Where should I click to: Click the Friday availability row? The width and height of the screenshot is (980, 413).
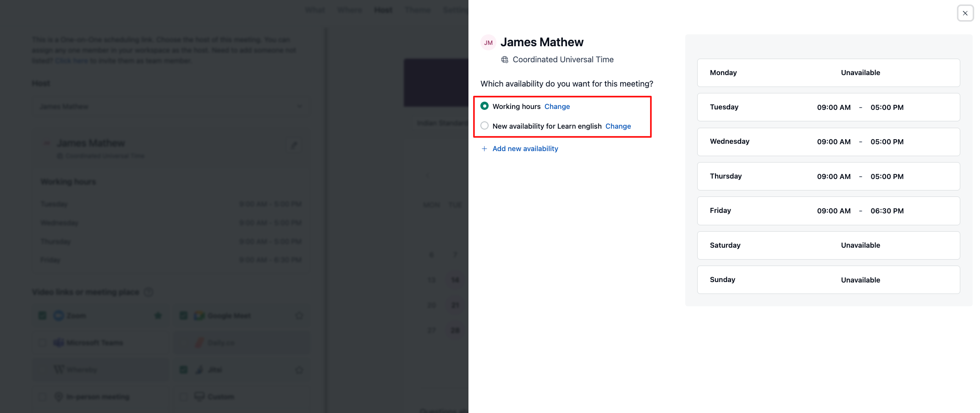click(x=828, y=211)
